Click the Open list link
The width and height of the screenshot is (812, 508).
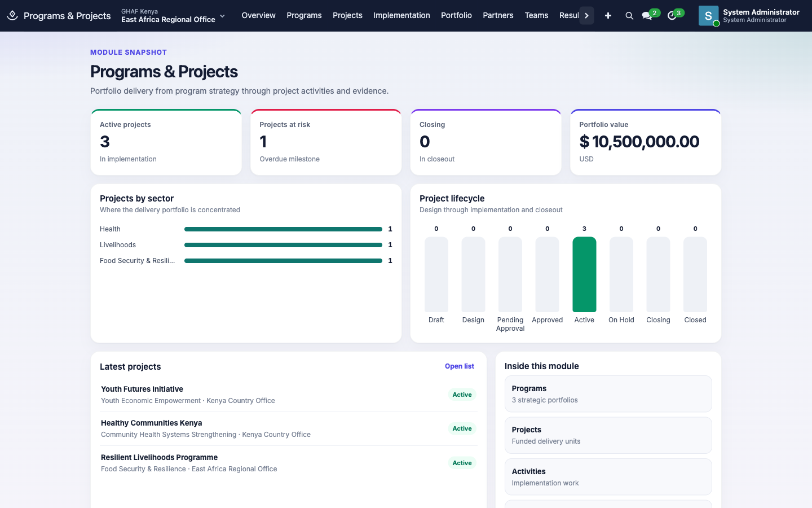tap(460, 366)
